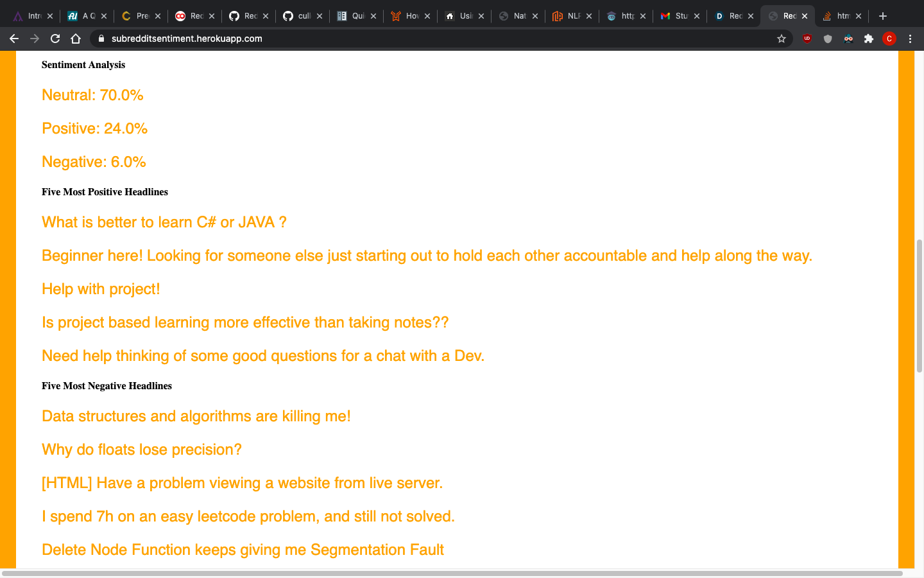Image resolution: width=924 pixels, height=578 pixels.
Task: Focus the address bar URL
Action: click(187, 39)
